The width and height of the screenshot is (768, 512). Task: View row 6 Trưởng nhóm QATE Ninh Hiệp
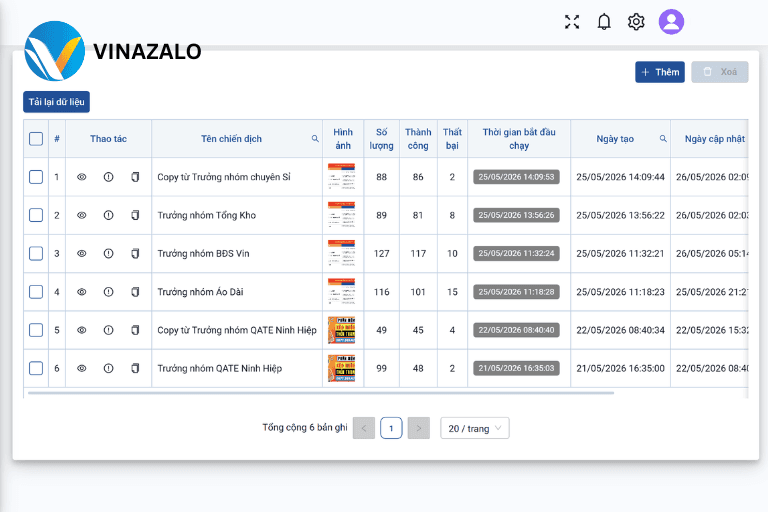coord(82,368)
